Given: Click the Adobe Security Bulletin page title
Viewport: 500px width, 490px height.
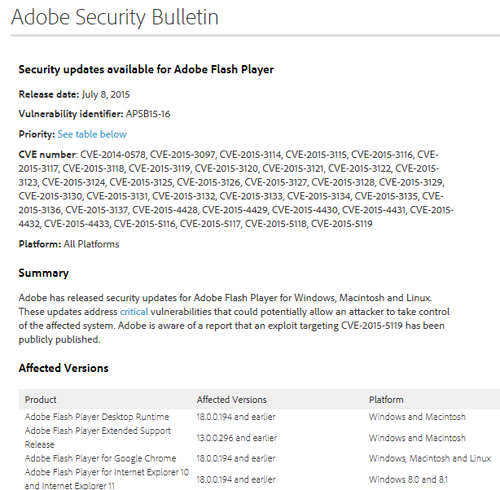Looking at the screenshot, I should click(x=115, y=17).
